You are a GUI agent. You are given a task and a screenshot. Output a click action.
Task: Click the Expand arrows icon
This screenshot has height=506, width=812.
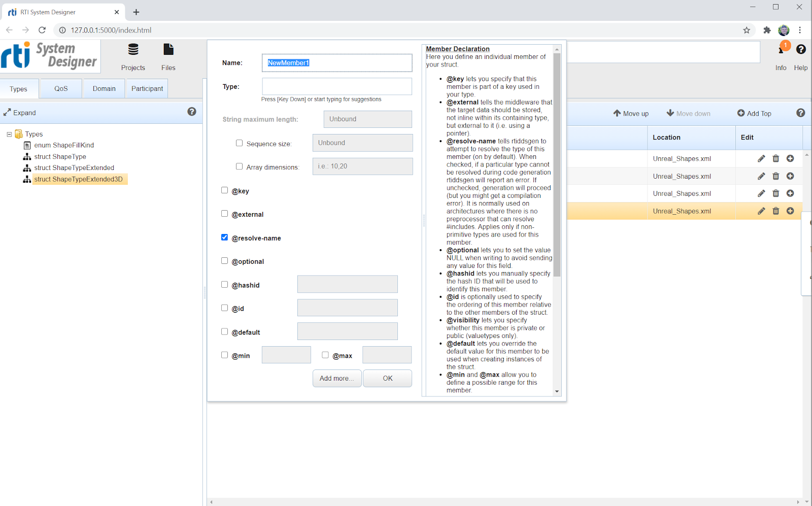tap(7, 113)
